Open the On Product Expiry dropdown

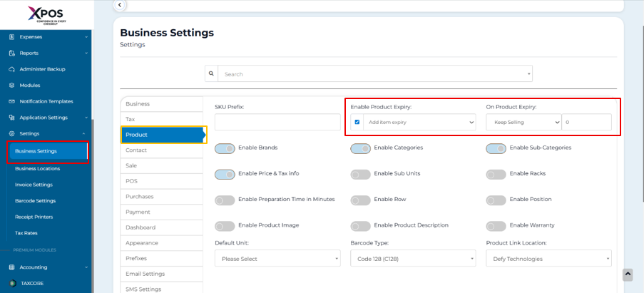(524, 123)
